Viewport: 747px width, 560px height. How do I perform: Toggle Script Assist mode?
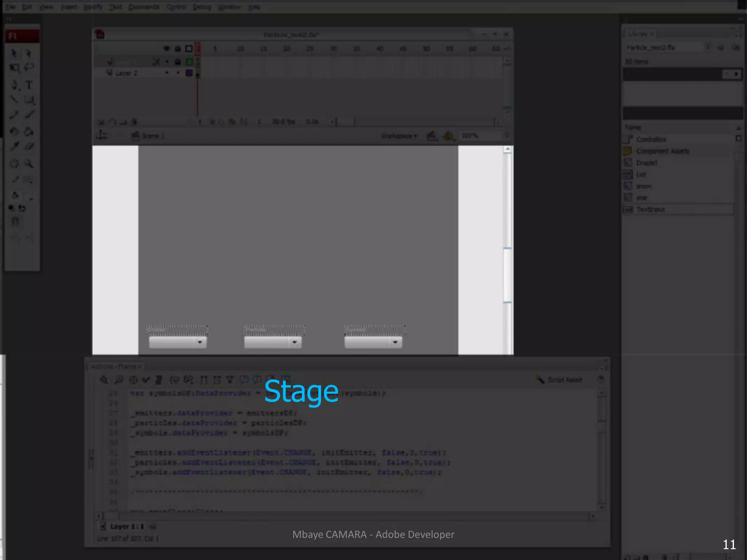[x=560, y=380]
